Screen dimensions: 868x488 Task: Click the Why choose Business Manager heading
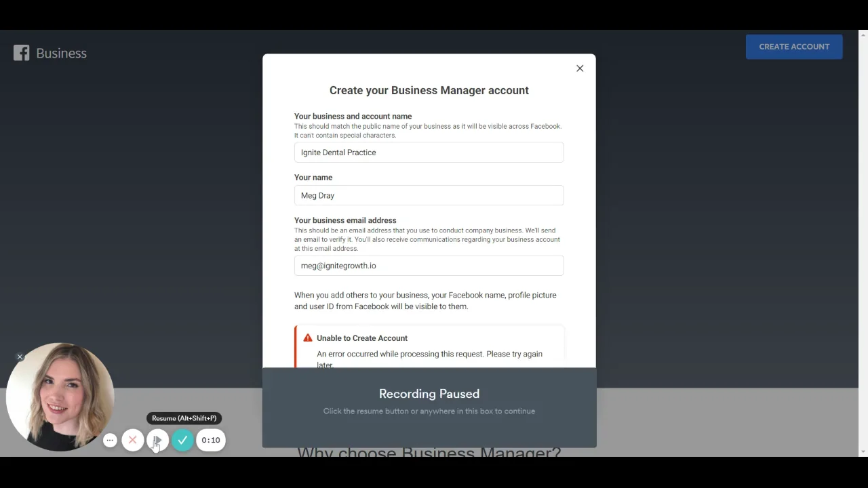coord(429,451)
